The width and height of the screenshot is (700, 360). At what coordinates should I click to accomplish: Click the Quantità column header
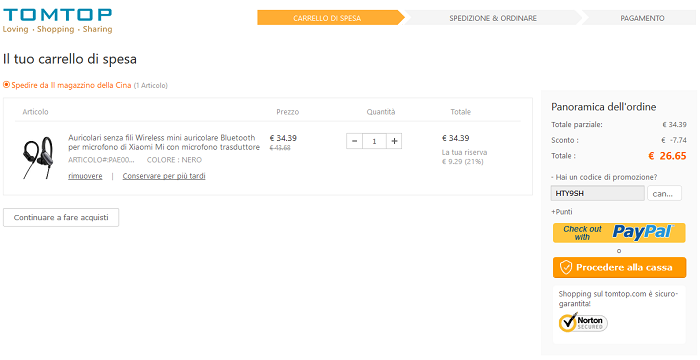coord(381,112)
